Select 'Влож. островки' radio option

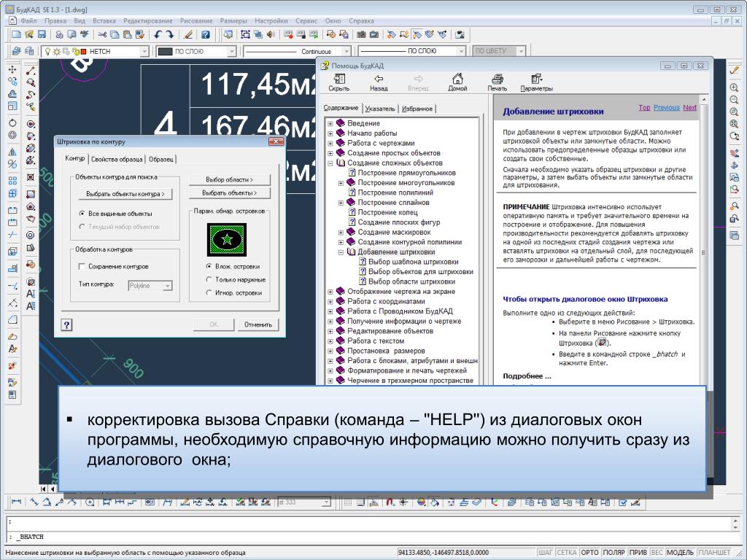point(209,266)
